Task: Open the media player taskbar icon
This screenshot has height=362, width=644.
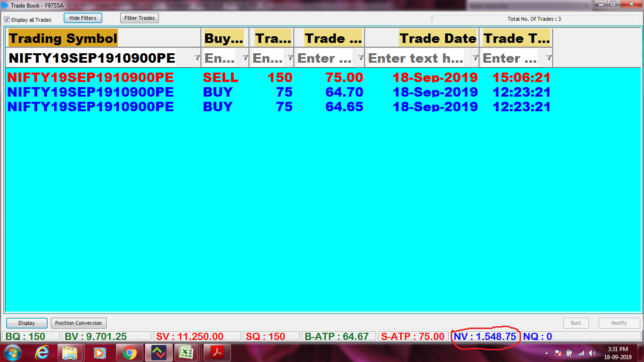Action: [99, 353]
